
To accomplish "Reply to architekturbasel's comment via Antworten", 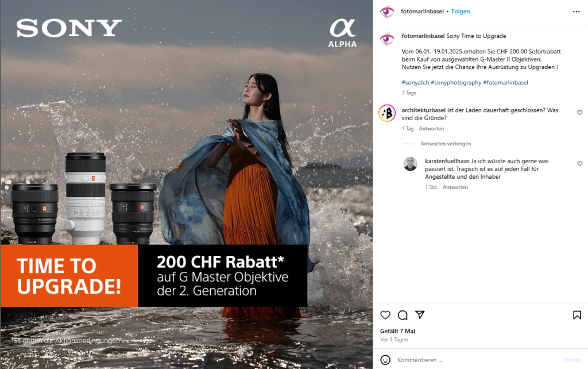I will [x=431, y=128].
